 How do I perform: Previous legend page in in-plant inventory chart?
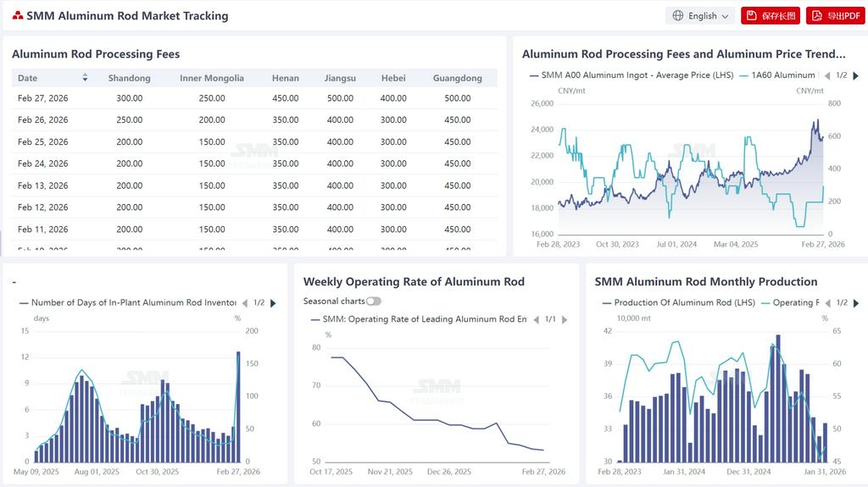coord(245,303)
